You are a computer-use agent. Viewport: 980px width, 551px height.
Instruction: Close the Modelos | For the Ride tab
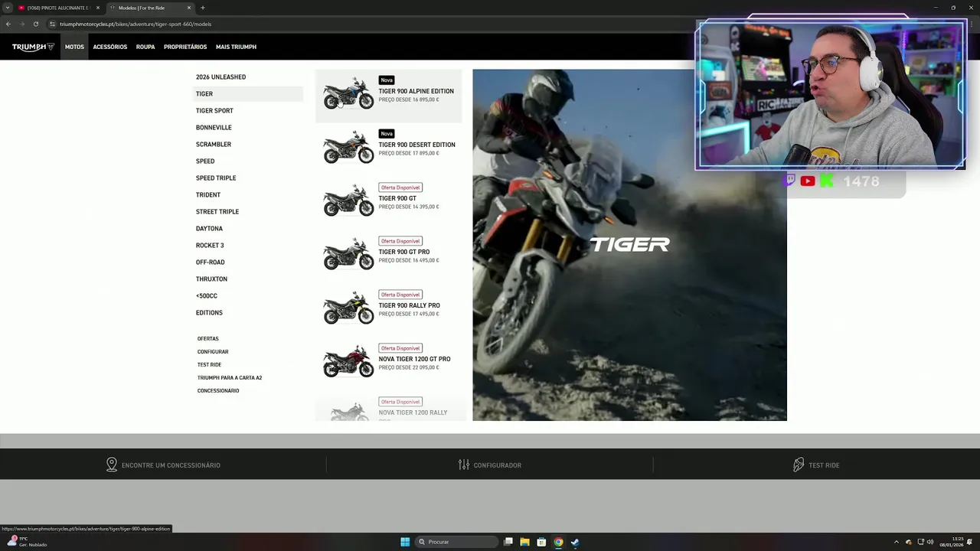(189, 8)
